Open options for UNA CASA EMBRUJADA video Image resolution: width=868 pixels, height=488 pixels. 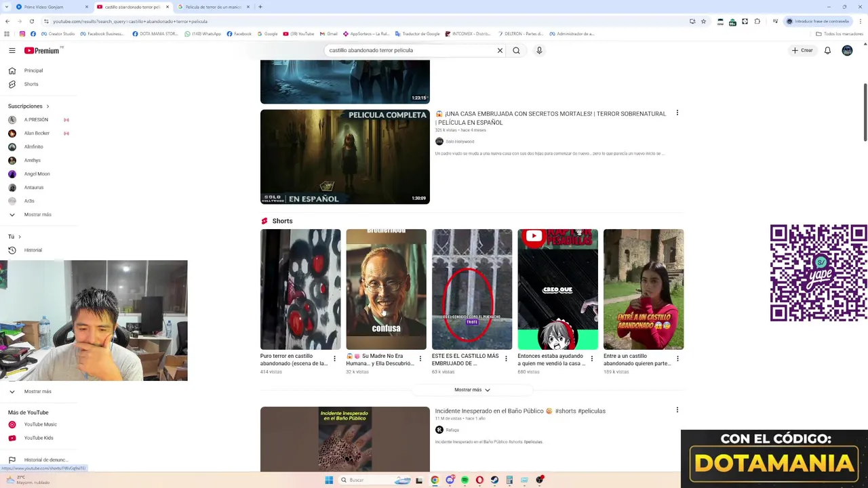(x=677, y=113)
